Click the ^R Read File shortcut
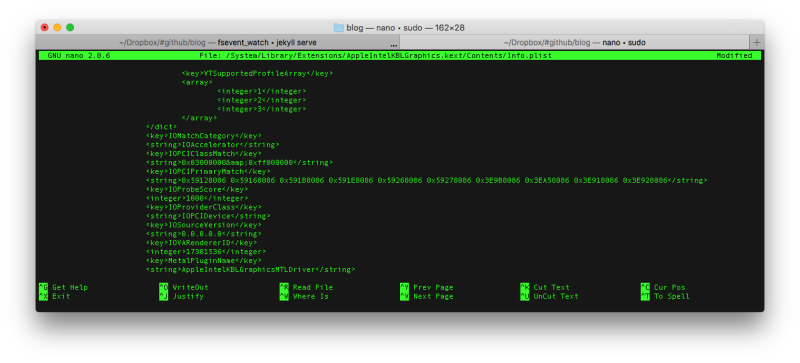The height and width of the screenshot is (363, 800). (x=306, y=287)
